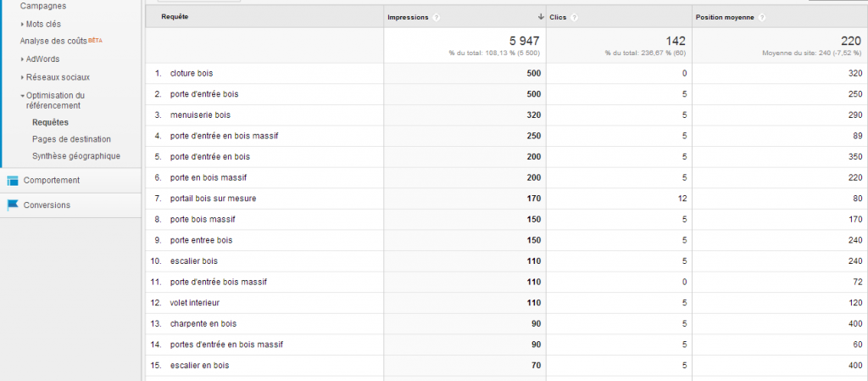The width and height of the screenshot is (868, 381).
Task: Click total impressions value 5 947
Action: pyautogui.click(x=524, y=41)
